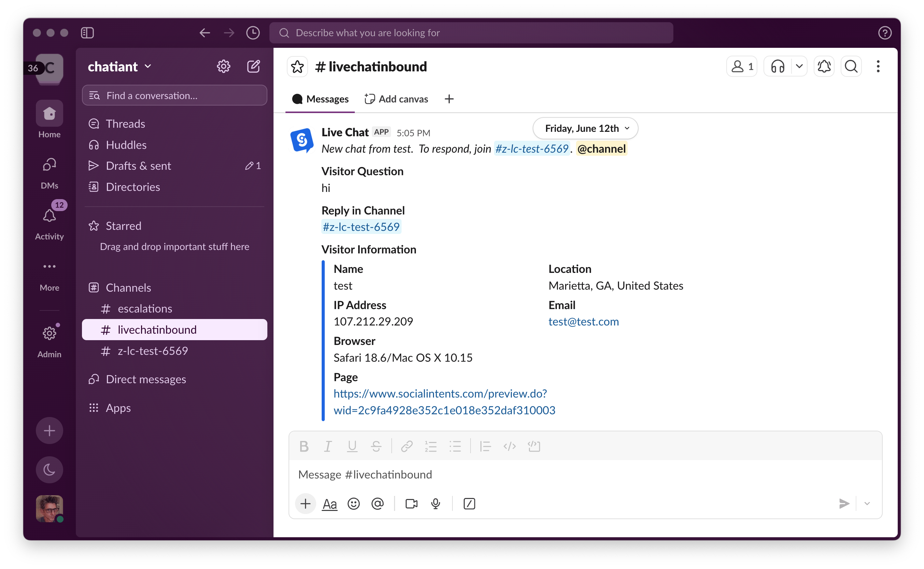Viewport: 924px width, 569px height.
Task: Insert a link with chain icon
Action: 407,446
